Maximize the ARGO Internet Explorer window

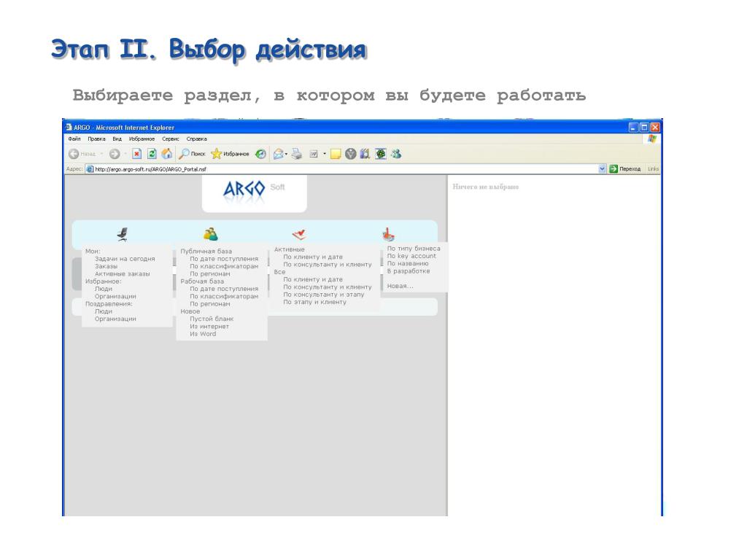click(644, 127)
